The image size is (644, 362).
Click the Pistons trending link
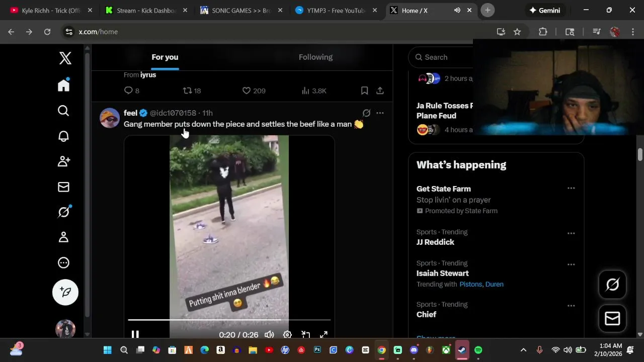[x=471, y=285]
